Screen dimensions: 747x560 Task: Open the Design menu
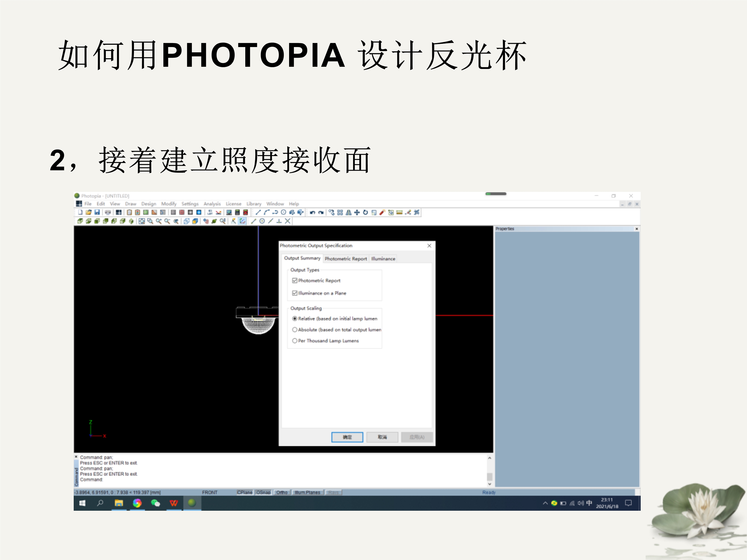(149, 204)
